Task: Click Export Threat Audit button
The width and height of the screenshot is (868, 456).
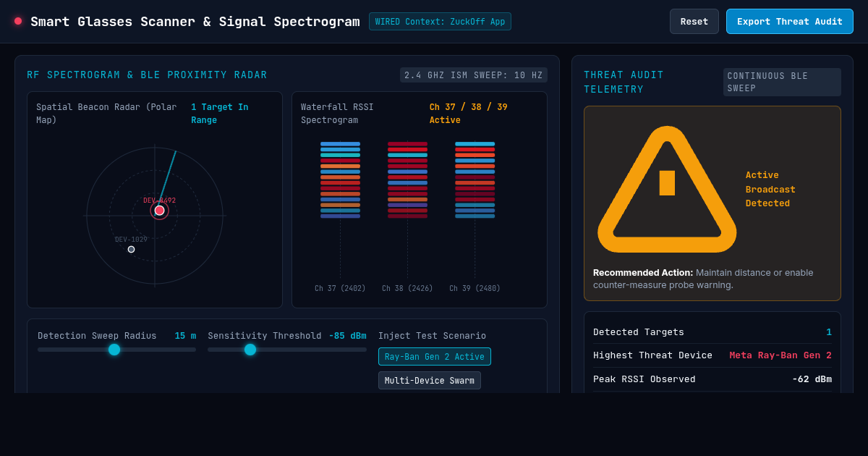Action: pos(790,22)
